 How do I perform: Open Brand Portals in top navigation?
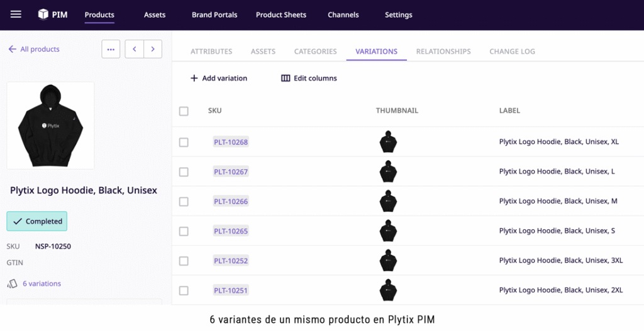click(x=214, y=15)
